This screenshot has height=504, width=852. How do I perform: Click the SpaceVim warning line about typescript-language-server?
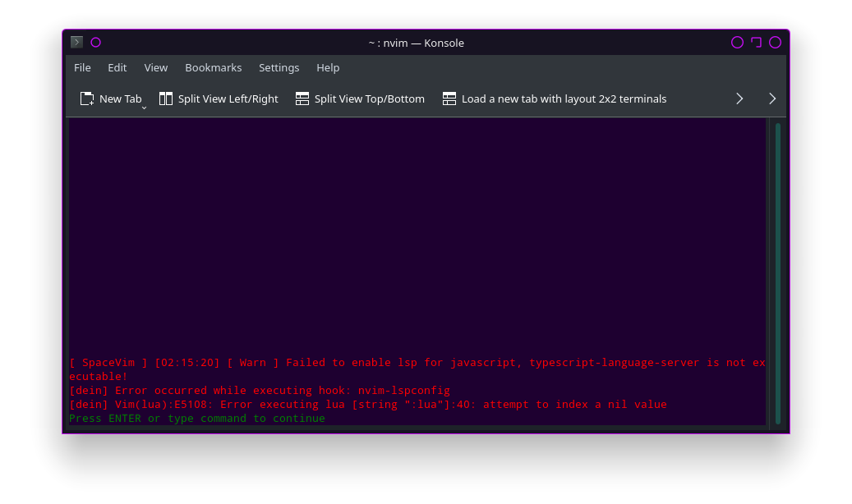417,363
